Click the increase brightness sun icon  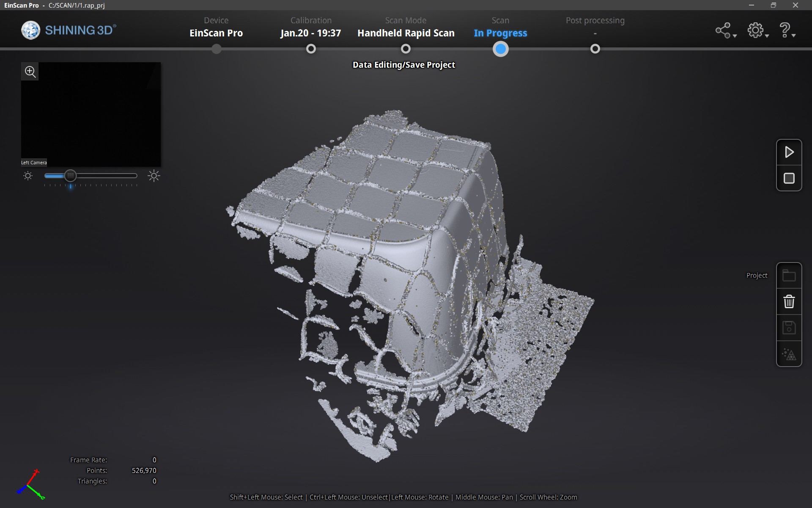(154, 176)
